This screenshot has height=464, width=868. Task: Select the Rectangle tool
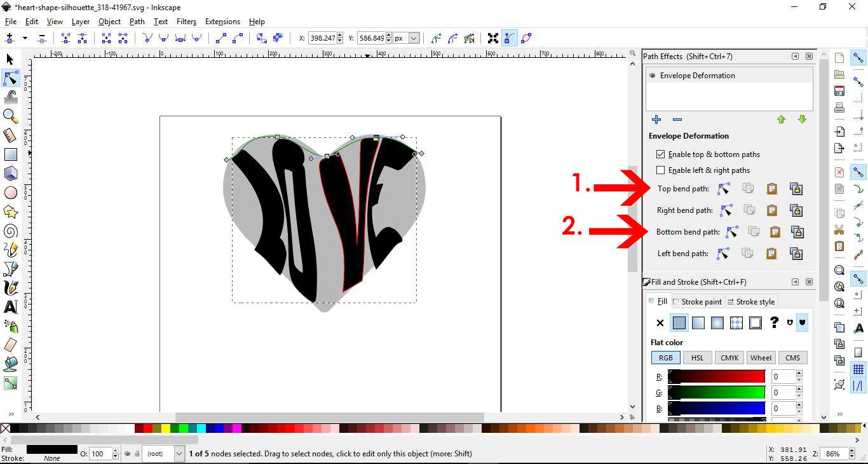(10, 154)
